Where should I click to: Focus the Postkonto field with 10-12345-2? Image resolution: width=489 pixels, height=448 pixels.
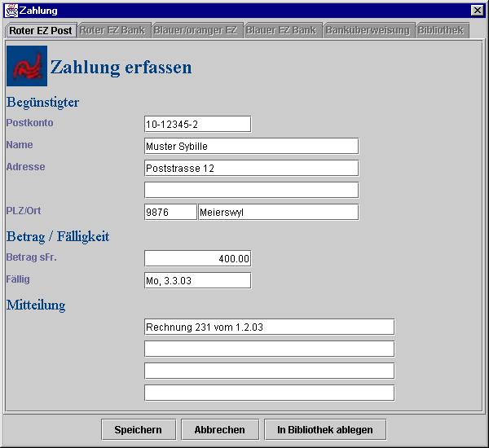coord(198,124)
